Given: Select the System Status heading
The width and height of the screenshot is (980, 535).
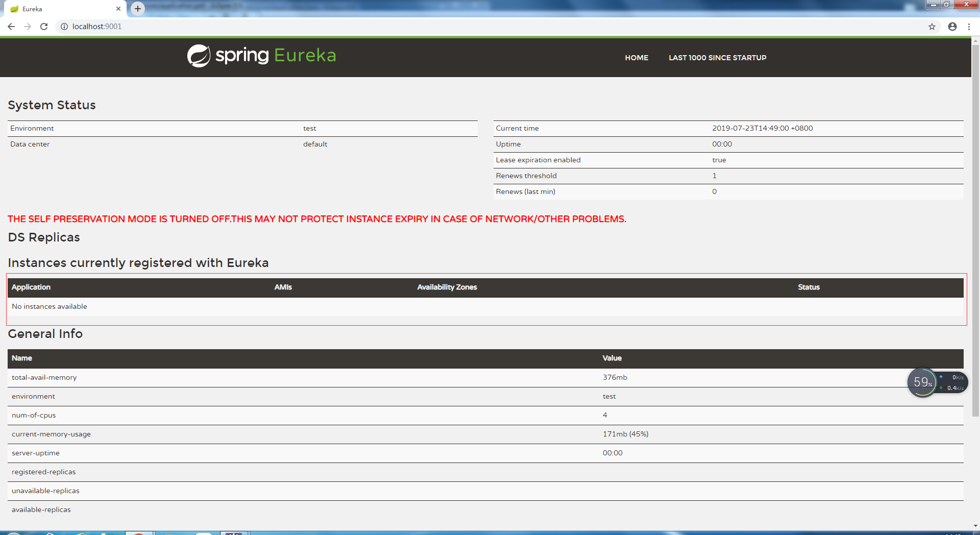Looking at the screenshot, I should (x=52, y=105).
